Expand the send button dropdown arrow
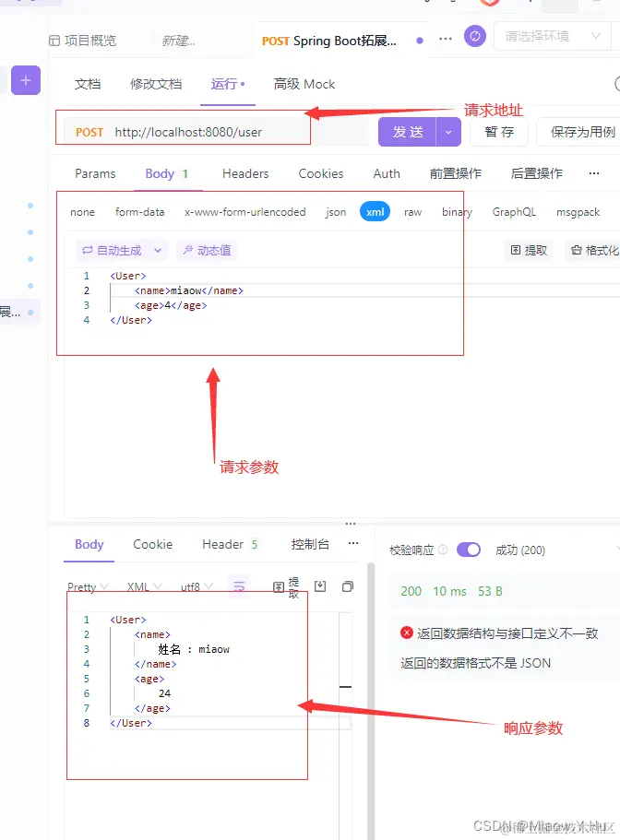 coord(448,132)
